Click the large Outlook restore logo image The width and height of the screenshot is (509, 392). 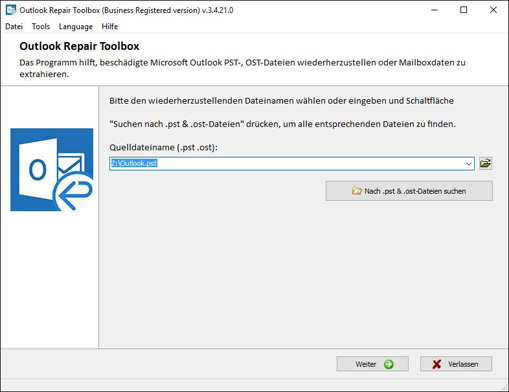click(x=52, y=170)
